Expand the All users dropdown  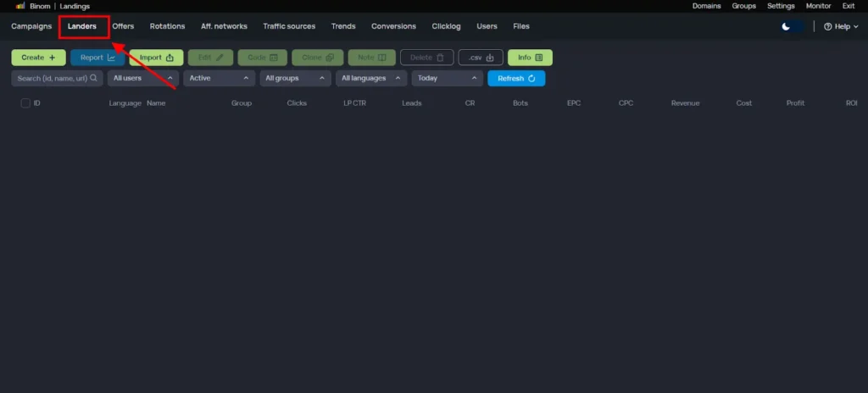[142, 78]
